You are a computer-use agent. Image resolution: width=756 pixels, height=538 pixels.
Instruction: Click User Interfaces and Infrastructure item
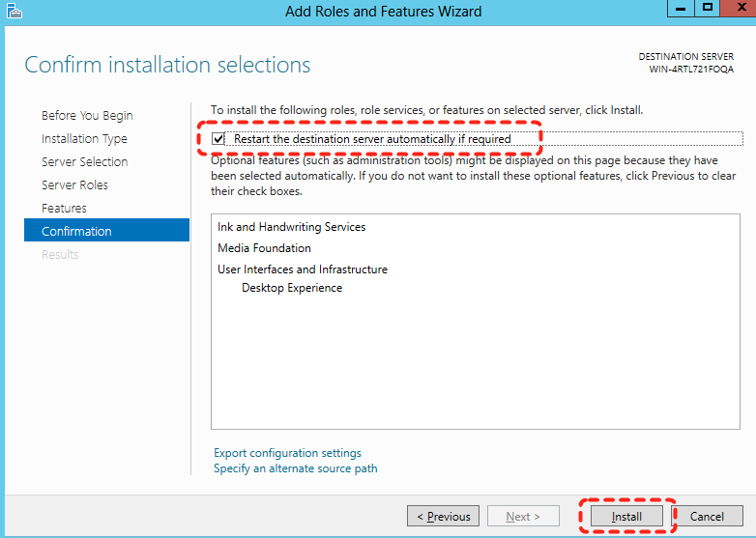coord(302,269)
